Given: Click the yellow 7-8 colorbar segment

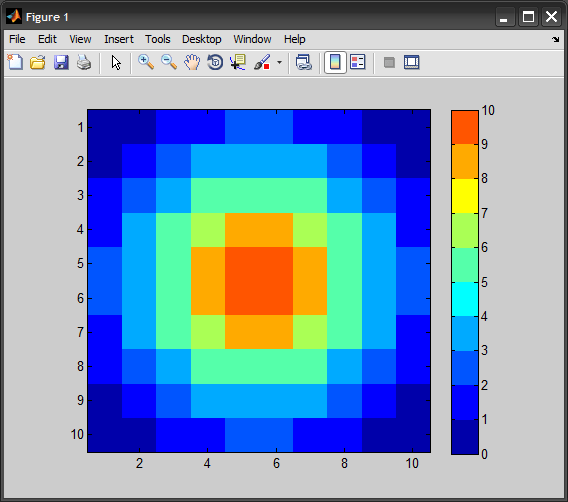Looking at the screenshot, I should [465, 196].
